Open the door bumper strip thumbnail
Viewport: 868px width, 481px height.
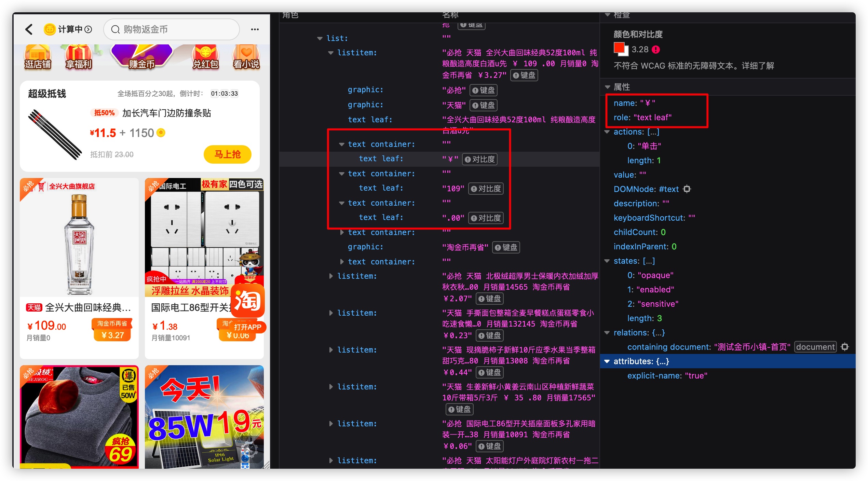click(x=55, y=134)
